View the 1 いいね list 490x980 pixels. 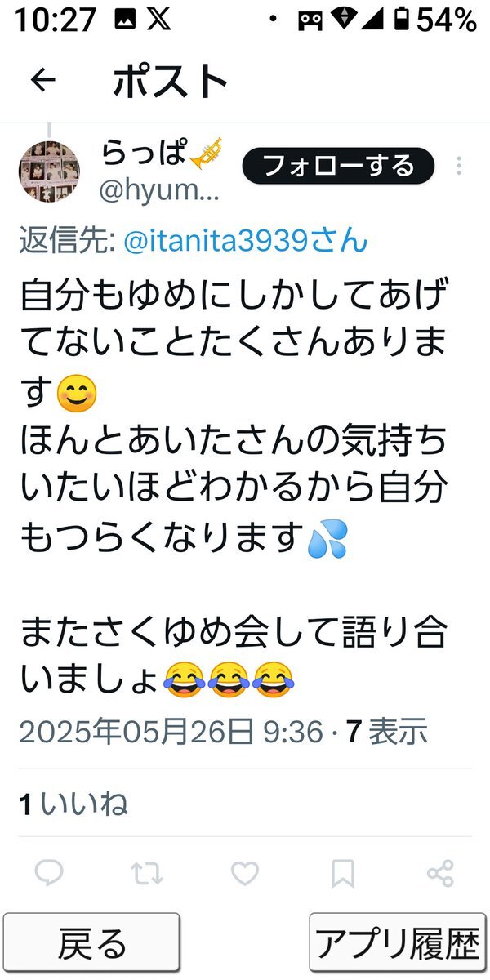[x=73, y=804]
